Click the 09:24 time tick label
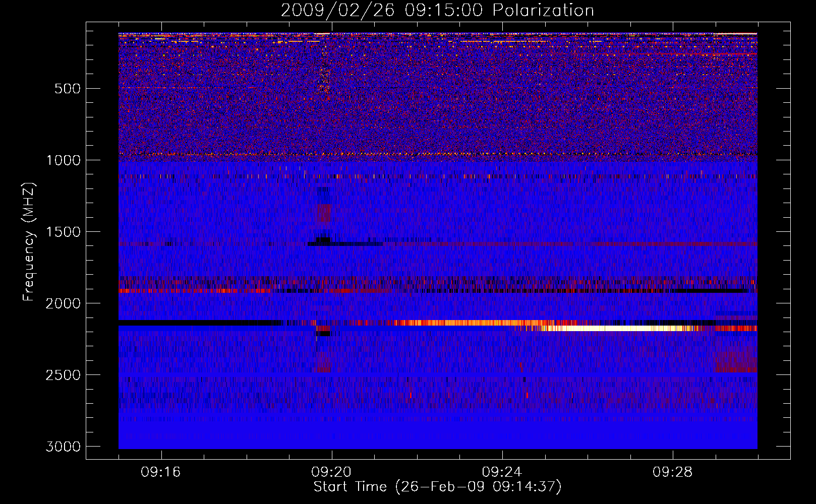Image resolution: width=816 pixels, height=504 pixels. coord(502,472)
